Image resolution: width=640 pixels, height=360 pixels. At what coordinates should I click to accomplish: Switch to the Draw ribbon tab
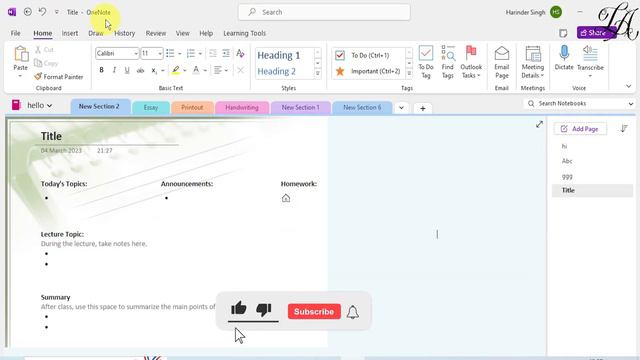(96, 33)
